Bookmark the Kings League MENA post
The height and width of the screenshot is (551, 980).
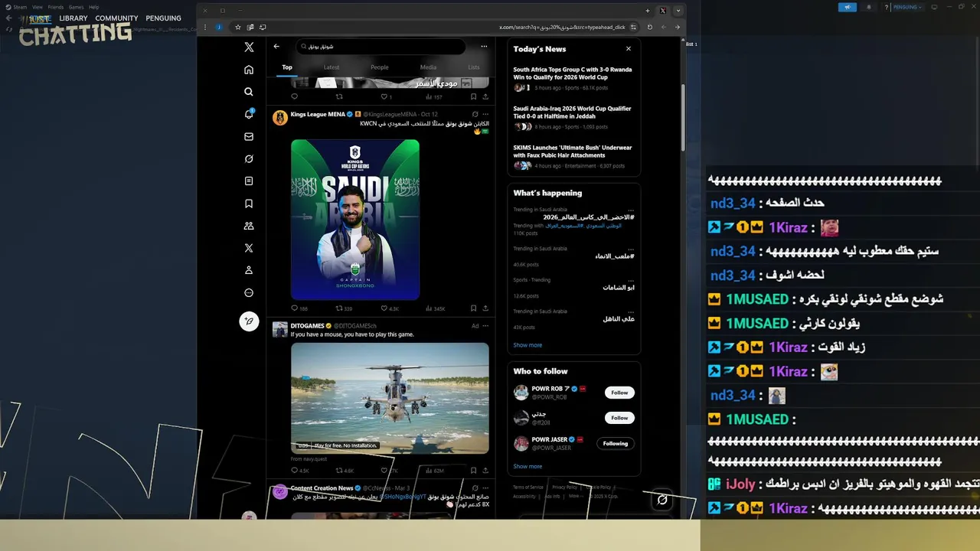(x=473, y=308)
